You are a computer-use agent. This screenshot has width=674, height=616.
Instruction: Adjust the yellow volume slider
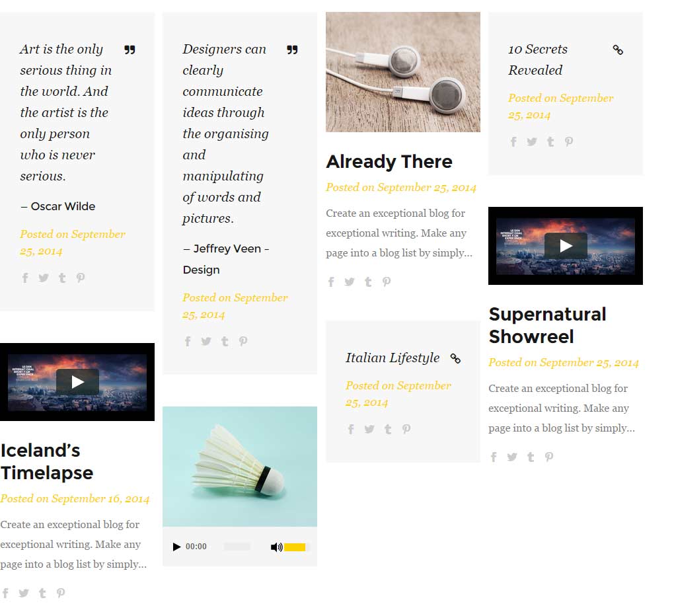coord(295,547)
